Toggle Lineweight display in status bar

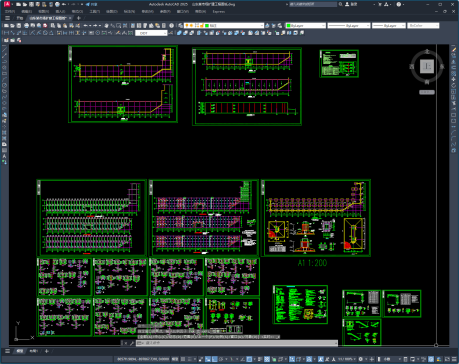pyautogui.click(x=260, y=359)
